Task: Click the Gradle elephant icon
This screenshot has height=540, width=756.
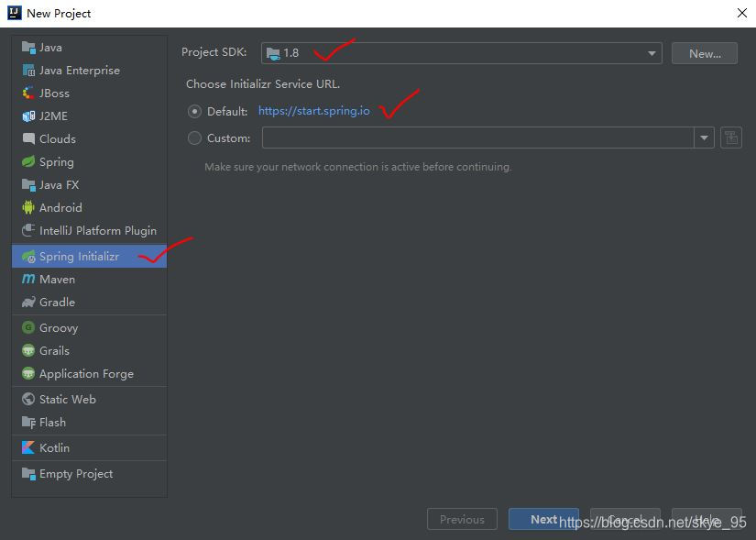Action: (x=28, y=303)
